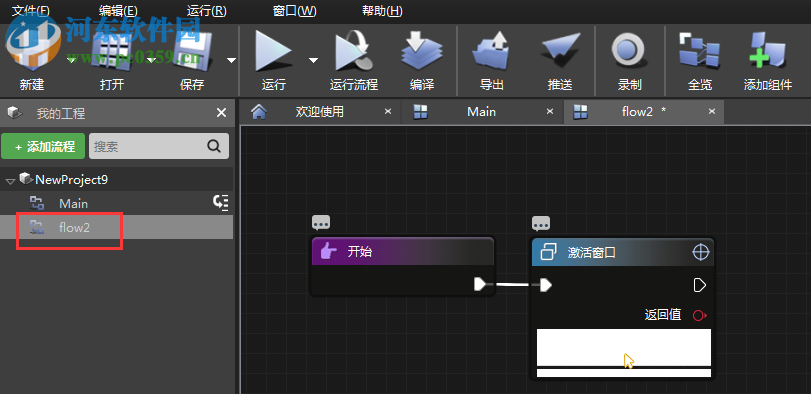Click the output execution pin of 激活窗口
Screen dimensions: 811x394
coord(700,285)
